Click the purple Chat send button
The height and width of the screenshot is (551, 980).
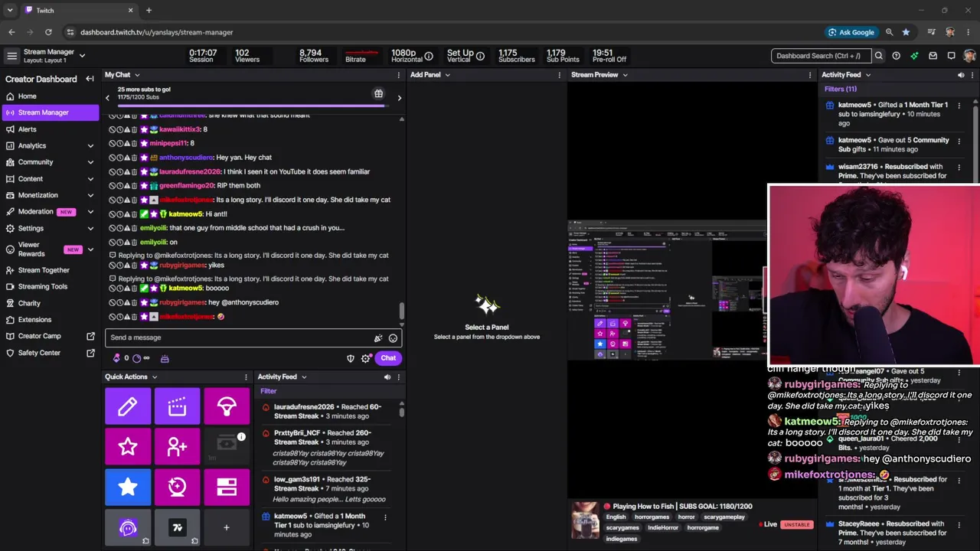388,358
